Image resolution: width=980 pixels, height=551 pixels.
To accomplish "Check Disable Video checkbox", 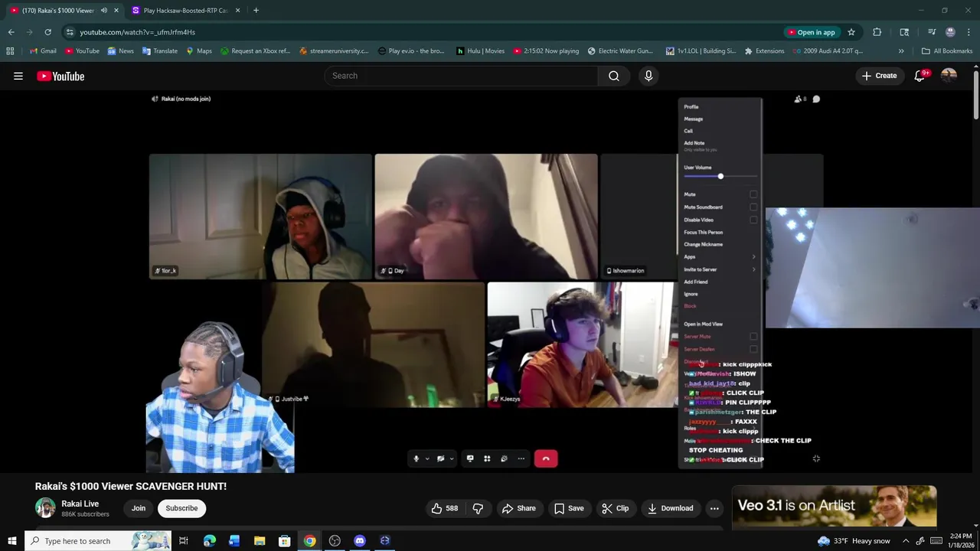I will 753,220.
